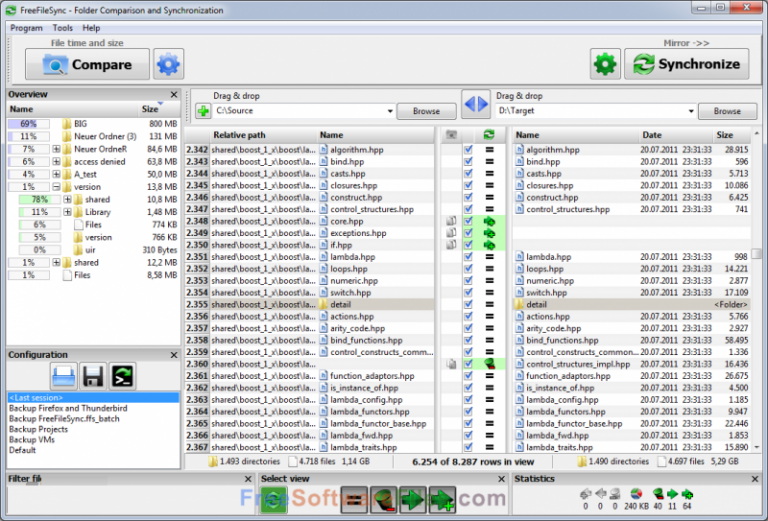Expand the shared 10,8 MB subfolder node

67,199
